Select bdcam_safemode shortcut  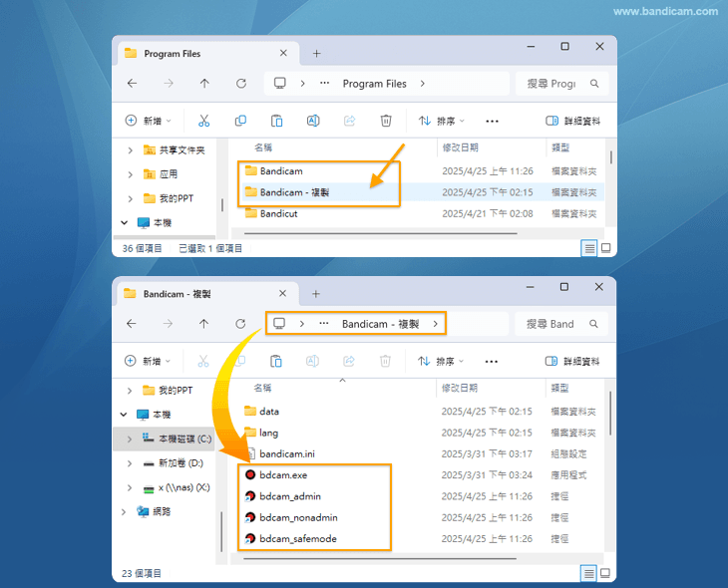[290, 539]
